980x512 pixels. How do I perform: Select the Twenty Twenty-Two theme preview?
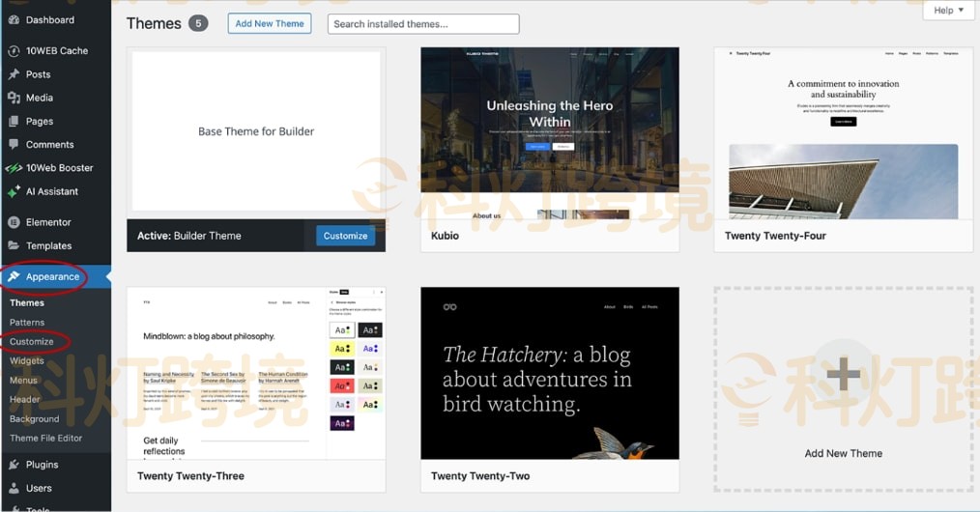549,373
